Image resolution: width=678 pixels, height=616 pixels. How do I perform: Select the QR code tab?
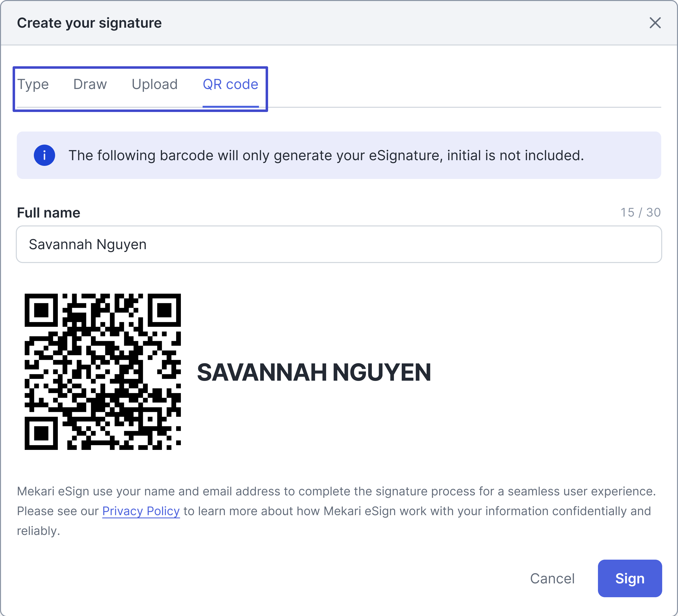pyautogui.click(x=230, y=85)
